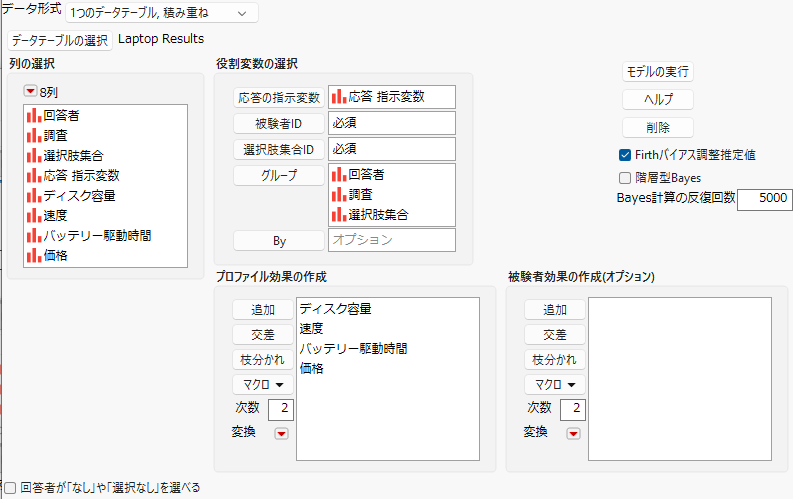Click the 被験者ID required field
Viewport: 793px width, 499px height.
(x=392, y=123)
